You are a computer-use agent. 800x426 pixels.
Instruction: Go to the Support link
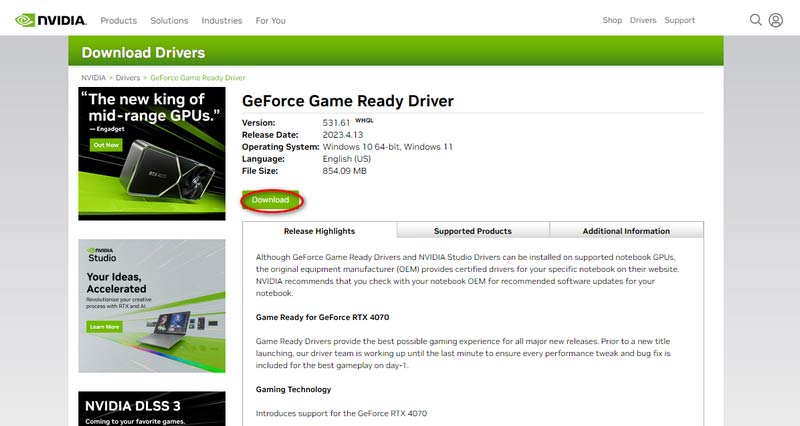(679, 20)
